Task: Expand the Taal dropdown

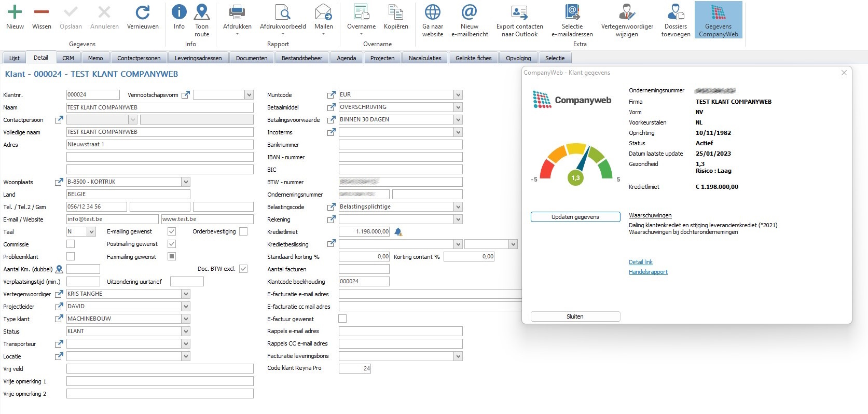Action: coord(91,232)
